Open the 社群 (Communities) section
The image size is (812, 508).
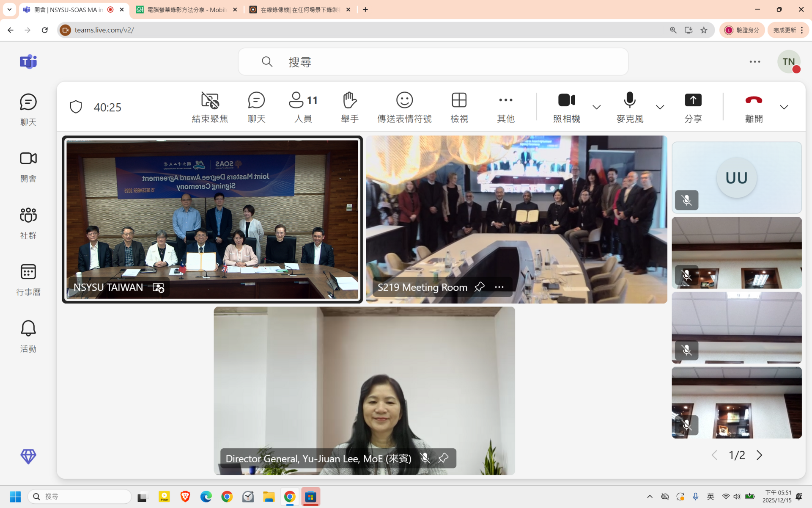(28, 222)
